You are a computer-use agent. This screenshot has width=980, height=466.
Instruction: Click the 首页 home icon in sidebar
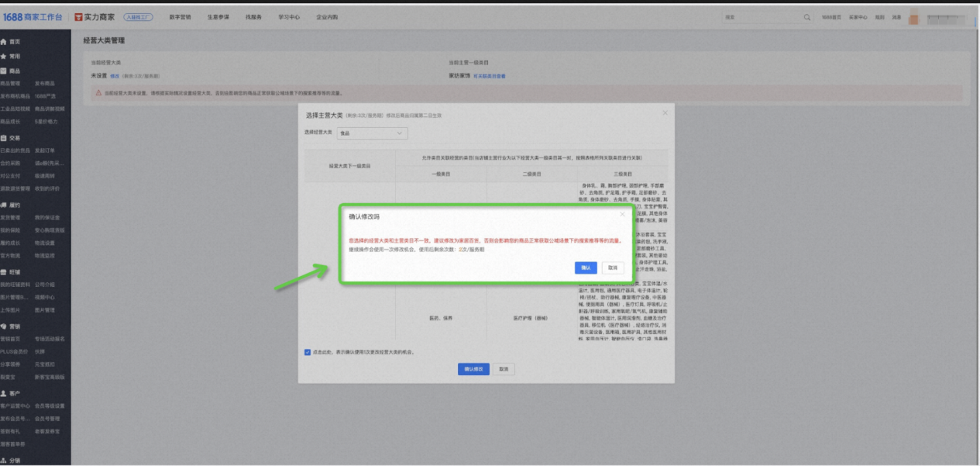pos(5,42)
